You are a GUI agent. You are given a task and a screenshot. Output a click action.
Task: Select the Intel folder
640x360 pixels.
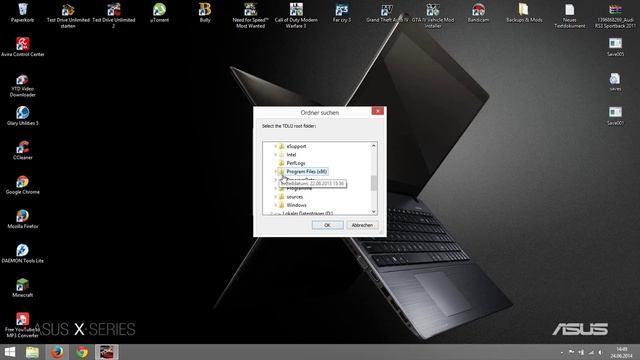click(291, 155)
